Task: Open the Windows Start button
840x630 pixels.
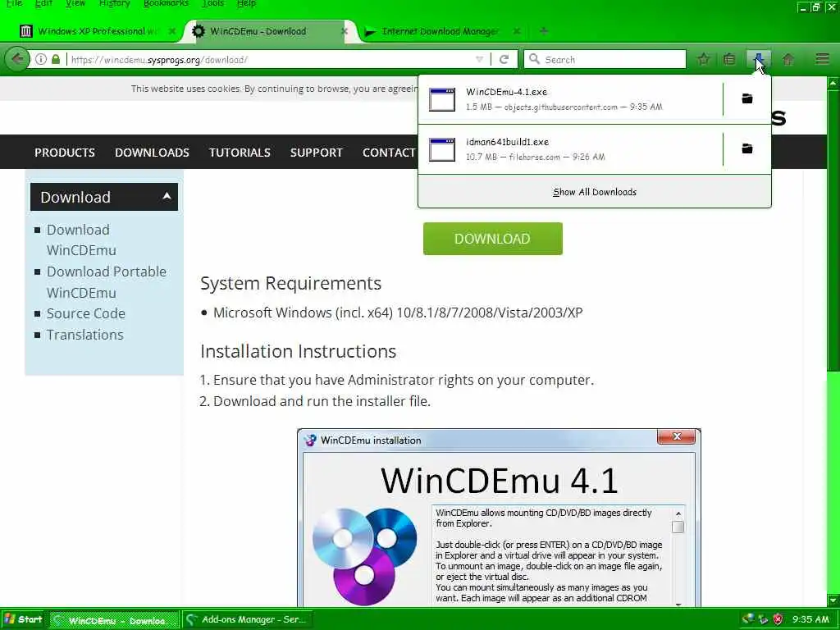Action: pyautogui.click(x=24, y=619)
